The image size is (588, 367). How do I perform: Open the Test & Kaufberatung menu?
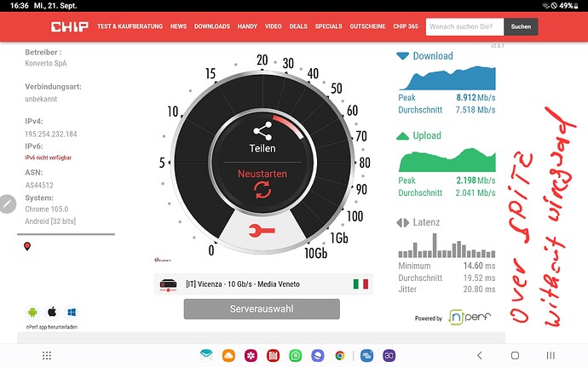(x=130, y=26)
